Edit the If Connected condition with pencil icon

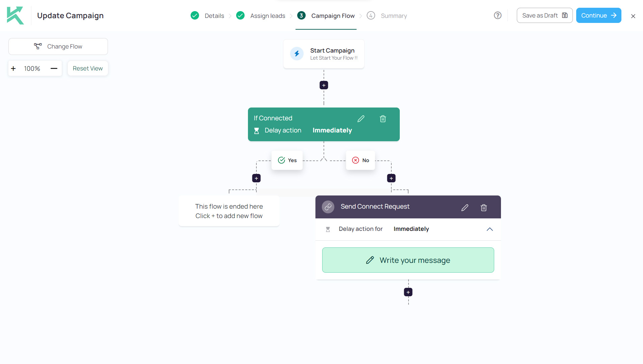[x=361, y=119]
